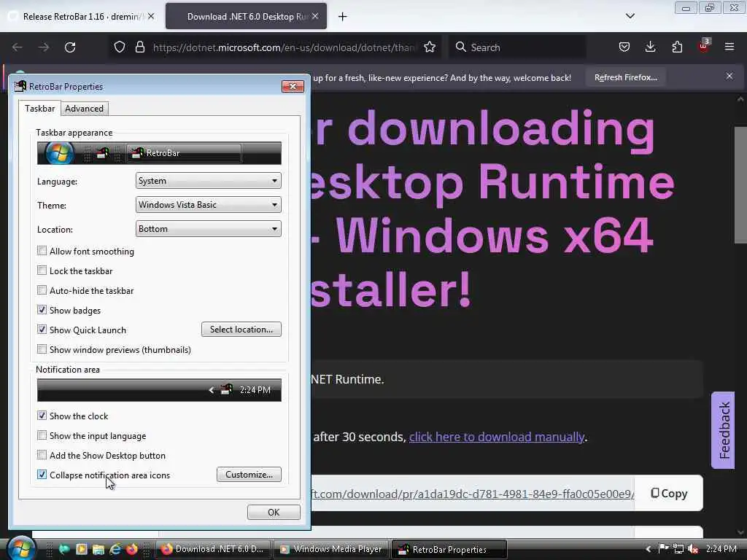Viewport: 747px width, 560px height.
Task: Open the Firefox Downloads panel
Action: (x=650, y=47)
